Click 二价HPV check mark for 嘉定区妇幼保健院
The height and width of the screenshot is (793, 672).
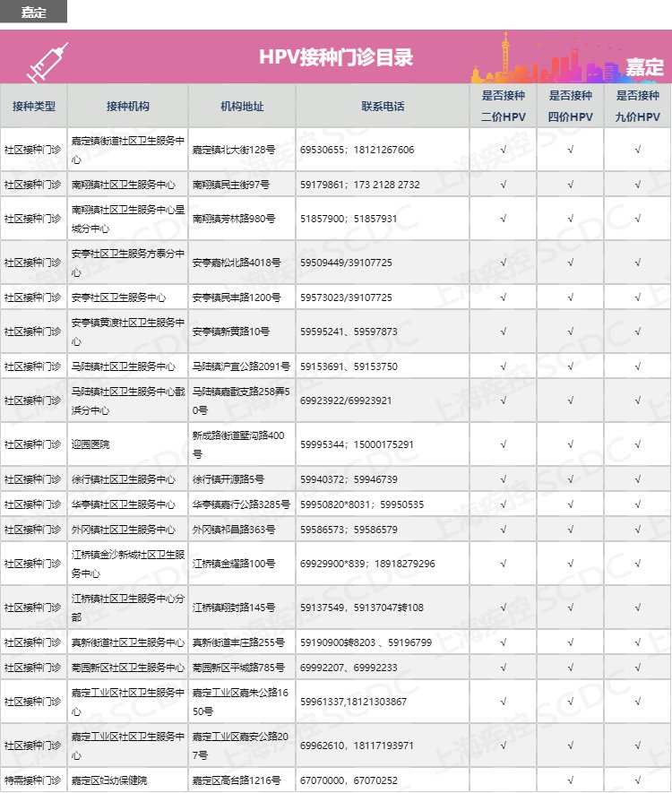point(503,780)
